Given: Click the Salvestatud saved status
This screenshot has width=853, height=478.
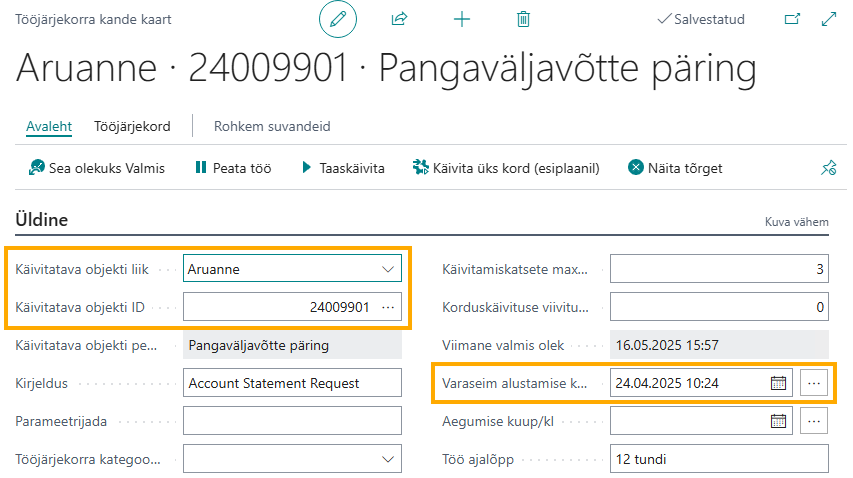Looking at the screenshot, I should 701,19.
